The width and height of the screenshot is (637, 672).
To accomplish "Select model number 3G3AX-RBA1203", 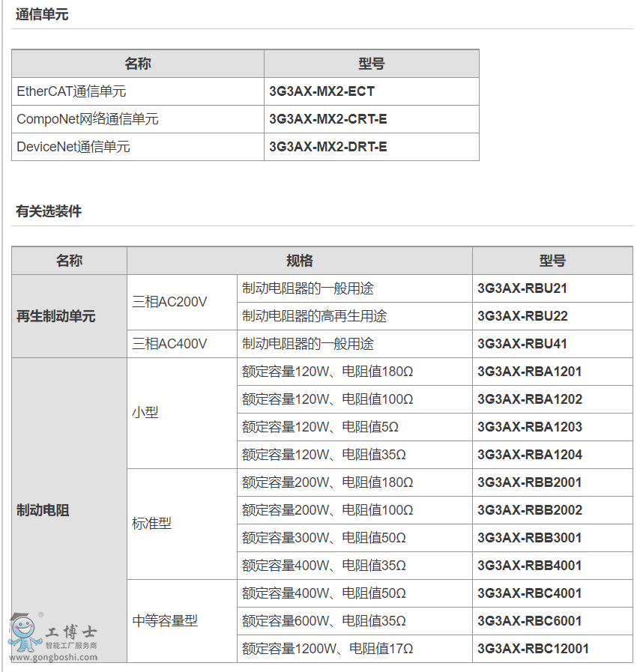I will [x=530, y=427].
